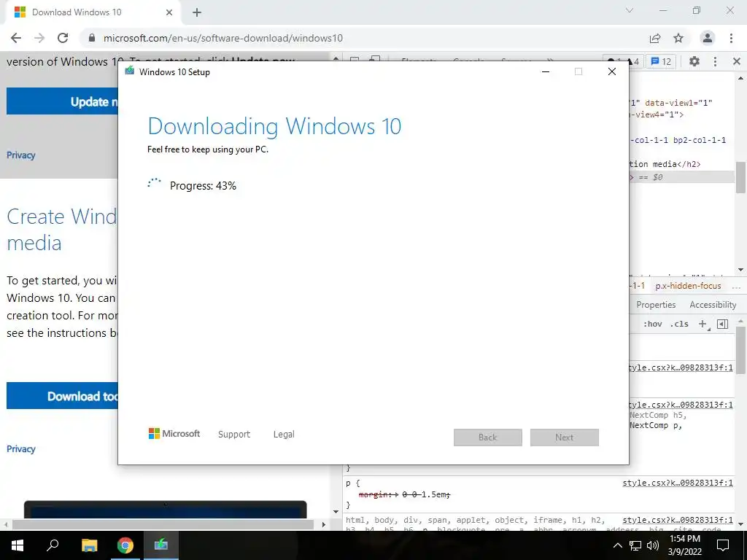The image size is (747, 560).
Task: Open DevTools customize three-dot menu
Action: pos(715,61)
